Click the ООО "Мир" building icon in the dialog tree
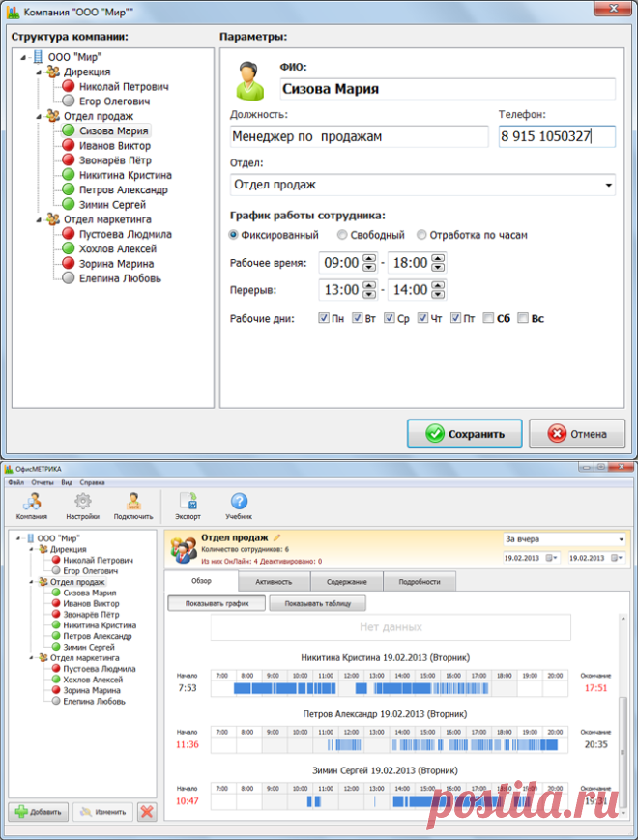Image resolution: width=638 pixels, height=840 pixels. click(x=38, y=56)
